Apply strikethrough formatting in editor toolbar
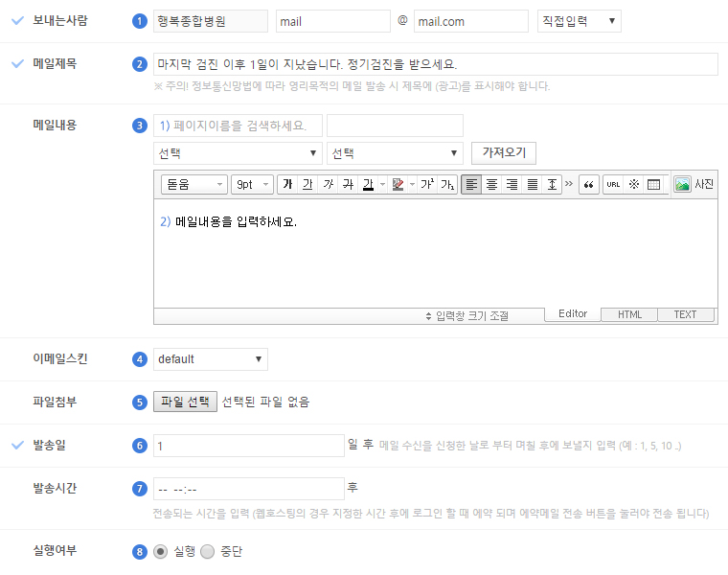This screenshot has width=728, height=575. click(348, 184)
